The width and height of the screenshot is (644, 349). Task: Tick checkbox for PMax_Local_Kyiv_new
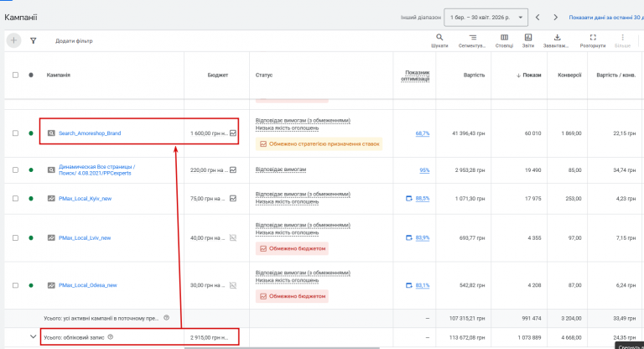[15, 199]
